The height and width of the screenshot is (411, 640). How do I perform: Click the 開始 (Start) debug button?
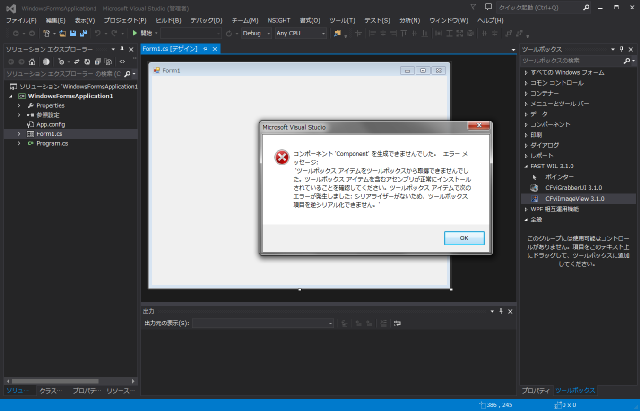coord(142,33)
